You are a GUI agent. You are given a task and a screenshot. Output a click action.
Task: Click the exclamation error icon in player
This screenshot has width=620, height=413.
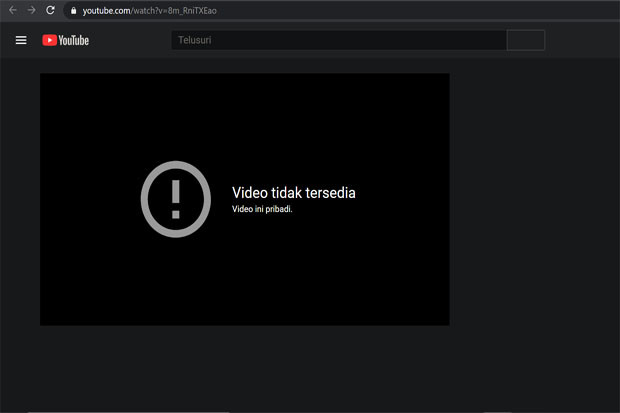pyautogui.click(x=176, y=199)
